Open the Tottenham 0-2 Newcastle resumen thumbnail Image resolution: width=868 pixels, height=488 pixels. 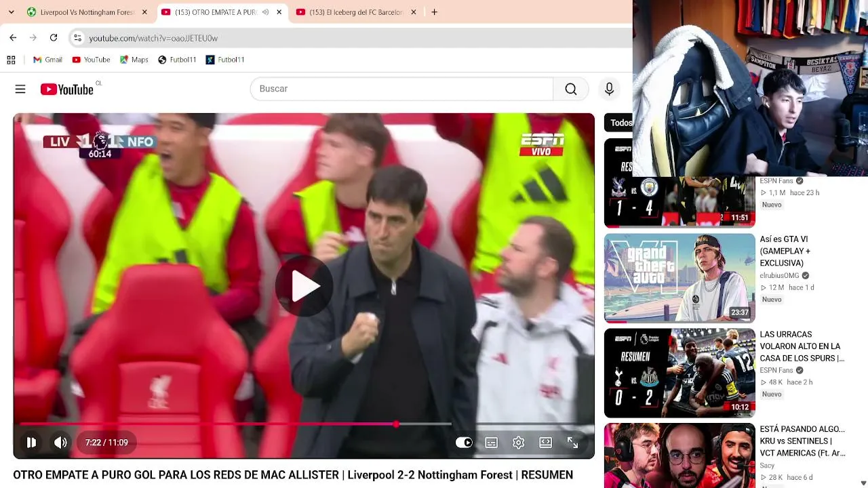[679, 373]
